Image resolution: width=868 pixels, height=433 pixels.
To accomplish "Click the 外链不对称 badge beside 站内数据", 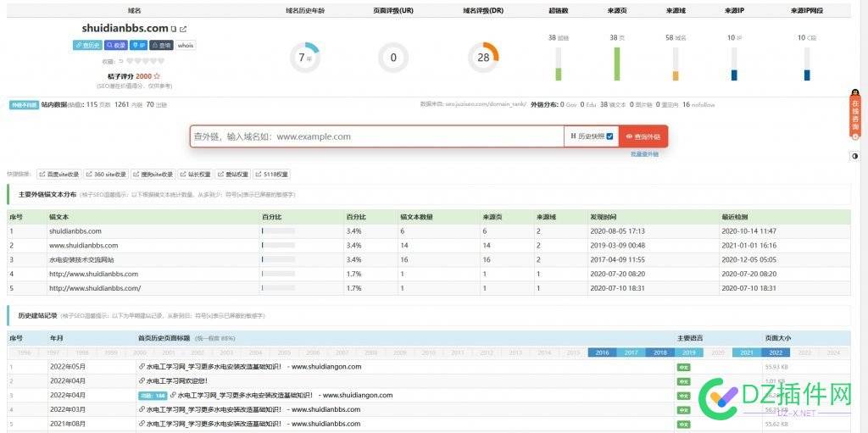I will (x=24, y=105).
